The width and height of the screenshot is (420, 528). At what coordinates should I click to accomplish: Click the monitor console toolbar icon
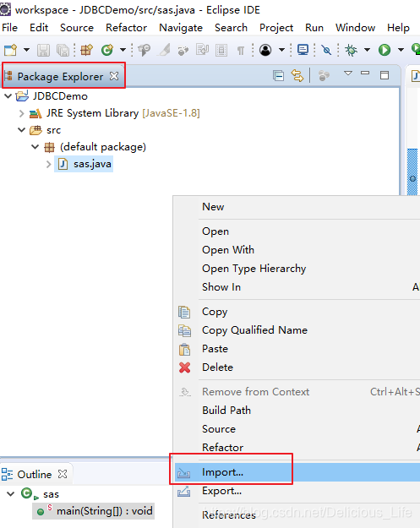[303, 50]
